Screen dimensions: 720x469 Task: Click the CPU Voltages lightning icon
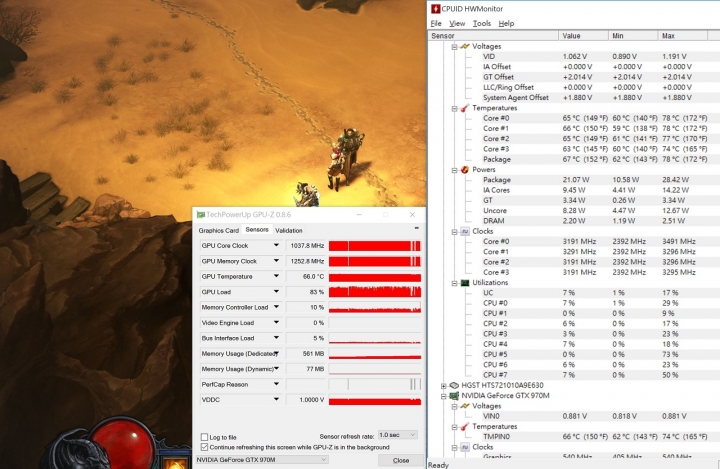click(x=465, y=46)
